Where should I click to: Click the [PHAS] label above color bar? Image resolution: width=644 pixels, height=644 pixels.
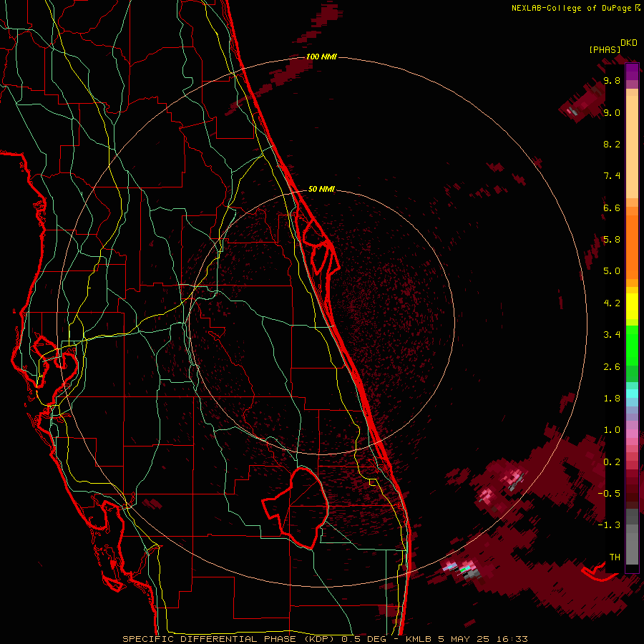tap(605, 49)
